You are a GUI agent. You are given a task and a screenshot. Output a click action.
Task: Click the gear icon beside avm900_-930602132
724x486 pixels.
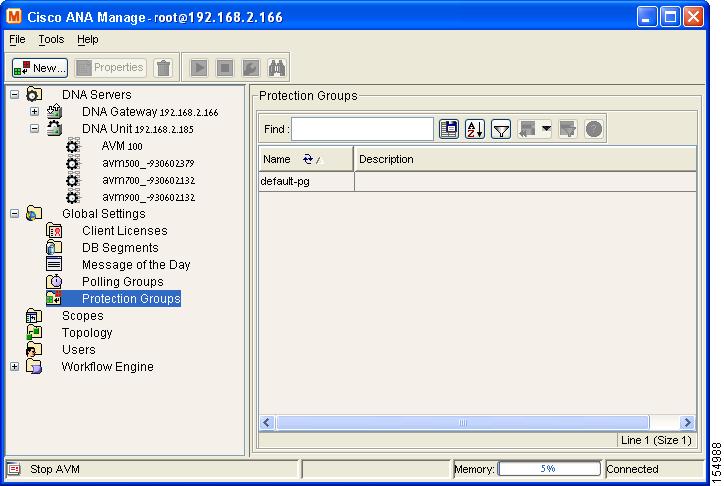click(x=72, y=197)
